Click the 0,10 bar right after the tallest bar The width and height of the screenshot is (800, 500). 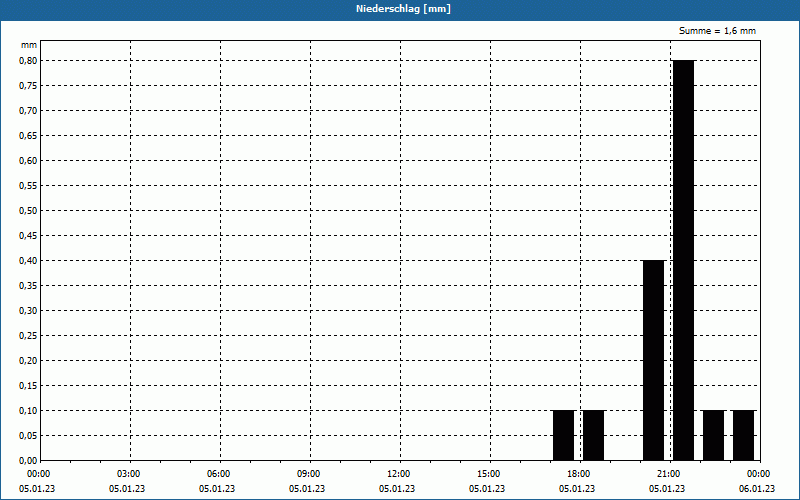pos(713,435)
